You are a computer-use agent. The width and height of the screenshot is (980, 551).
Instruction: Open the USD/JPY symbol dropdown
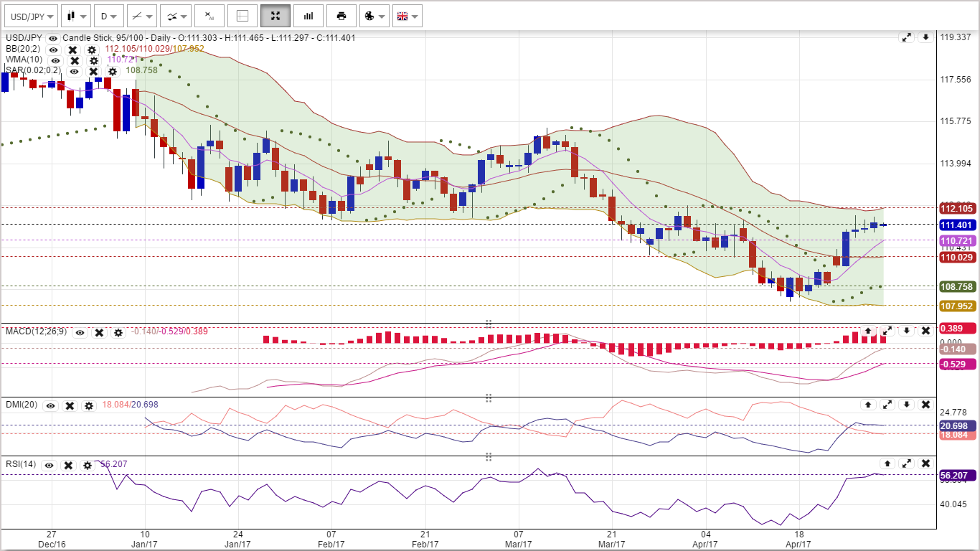(x=31, y=16)
